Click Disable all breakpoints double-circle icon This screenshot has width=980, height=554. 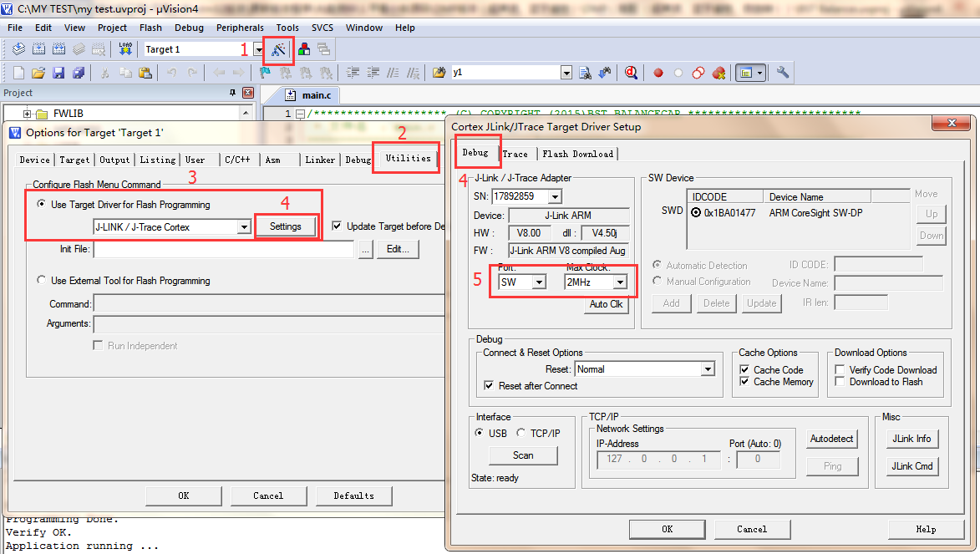pyautogui.click(x=698, y=73)
